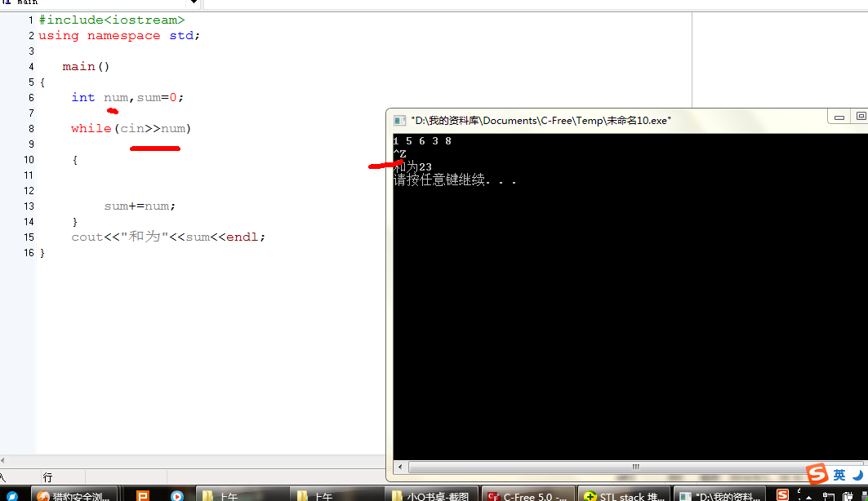Click the blue start-area taskbar icon

pos(11,496)
